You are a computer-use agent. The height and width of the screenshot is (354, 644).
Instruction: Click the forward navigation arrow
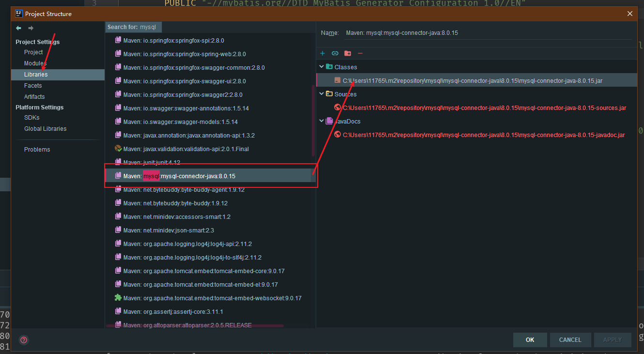[x=31, y=28]
